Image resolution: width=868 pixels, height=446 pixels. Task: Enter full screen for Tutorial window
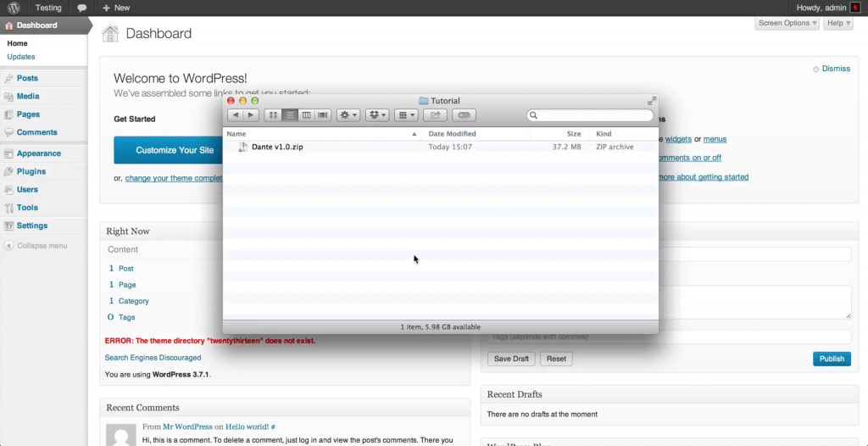(x=652, y=101)
